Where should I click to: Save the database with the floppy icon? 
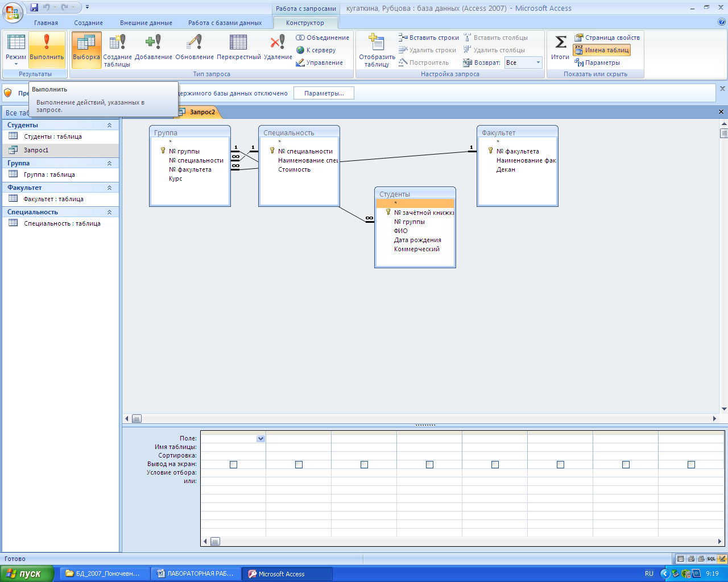coord(34,7)
